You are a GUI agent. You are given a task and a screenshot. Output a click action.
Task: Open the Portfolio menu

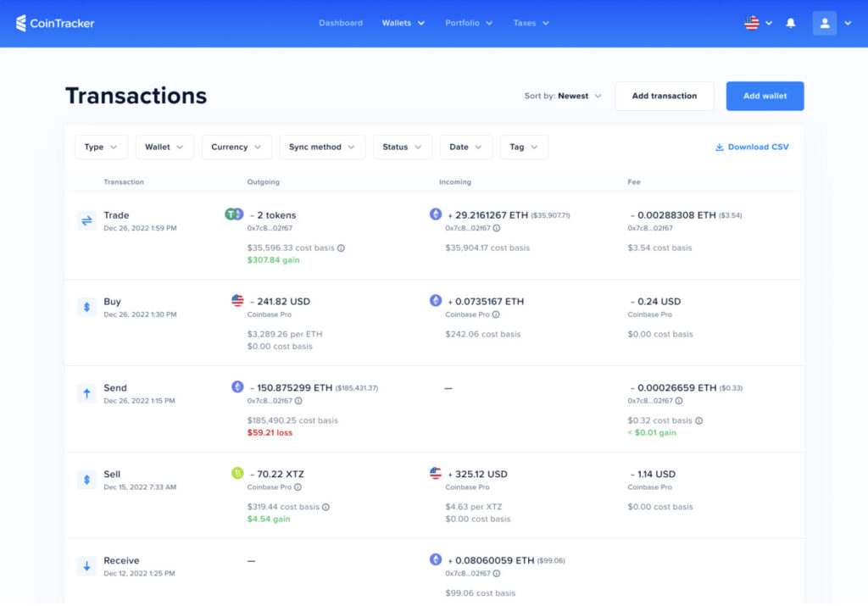469,23
